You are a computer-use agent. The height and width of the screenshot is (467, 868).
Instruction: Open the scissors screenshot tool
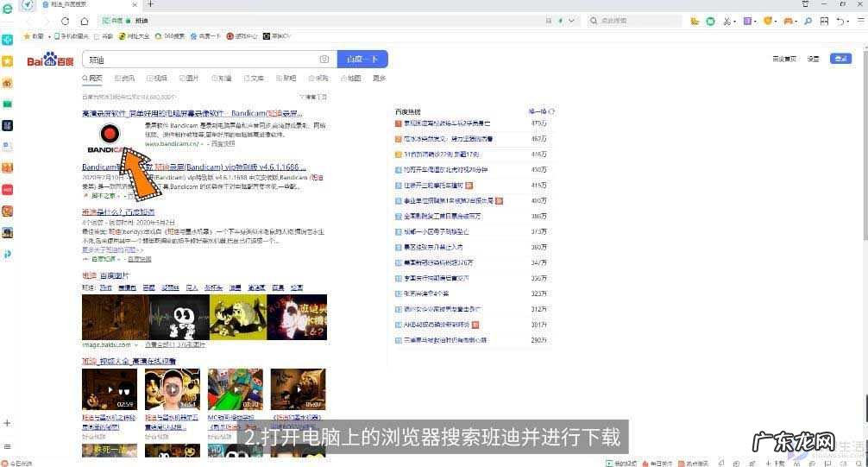(726, 21)
